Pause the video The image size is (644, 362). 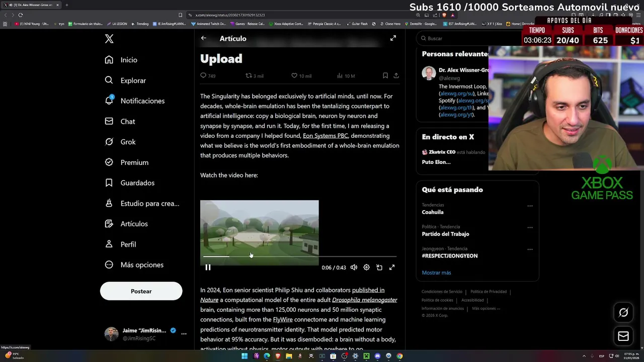click(208, 267)
